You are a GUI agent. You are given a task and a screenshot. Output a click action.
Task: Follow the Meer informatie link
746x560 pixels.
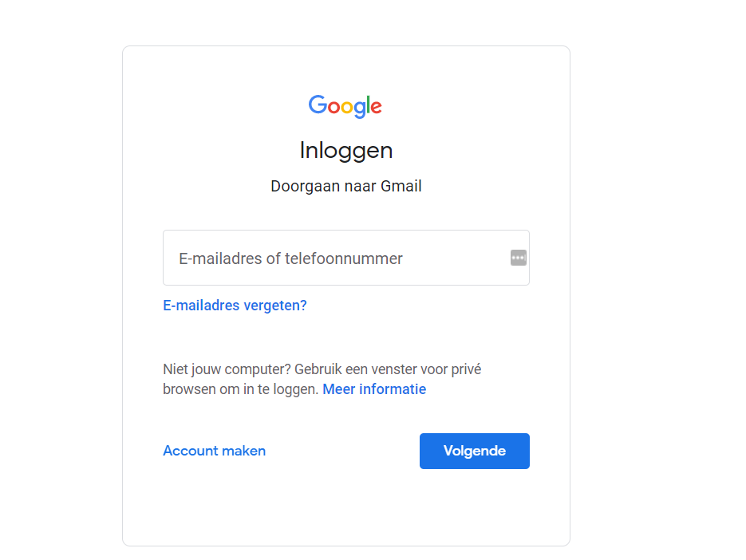[x=374, y=389]
